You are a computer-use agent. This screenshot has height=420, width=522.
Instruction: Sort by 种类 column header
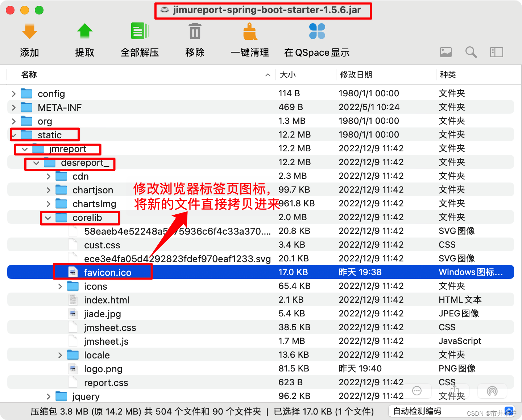click(x=448, y=75)
